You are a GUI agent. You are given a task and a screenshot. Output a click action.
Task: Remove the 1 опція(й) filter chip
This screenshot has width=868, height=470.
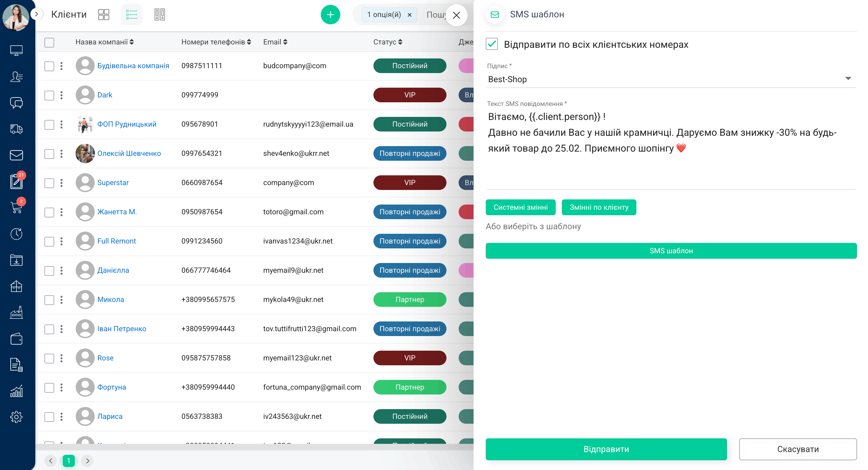(x=410, y=15)
